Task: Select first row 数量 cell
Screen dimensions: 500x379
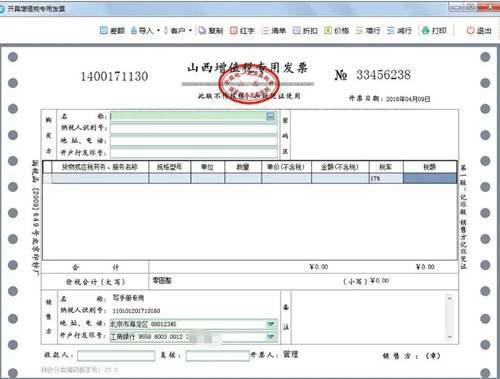Action: 243,178
